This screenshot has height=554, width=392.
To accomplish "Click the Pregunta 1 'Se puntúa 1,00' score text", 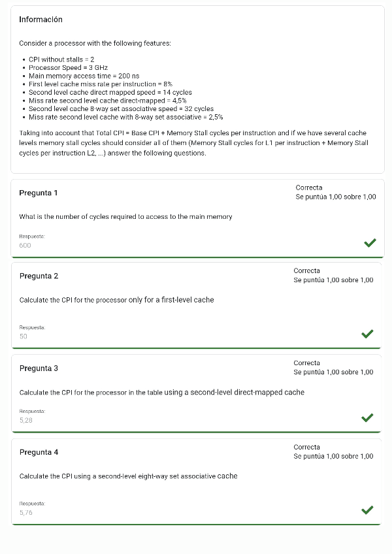I will (335, 197).
